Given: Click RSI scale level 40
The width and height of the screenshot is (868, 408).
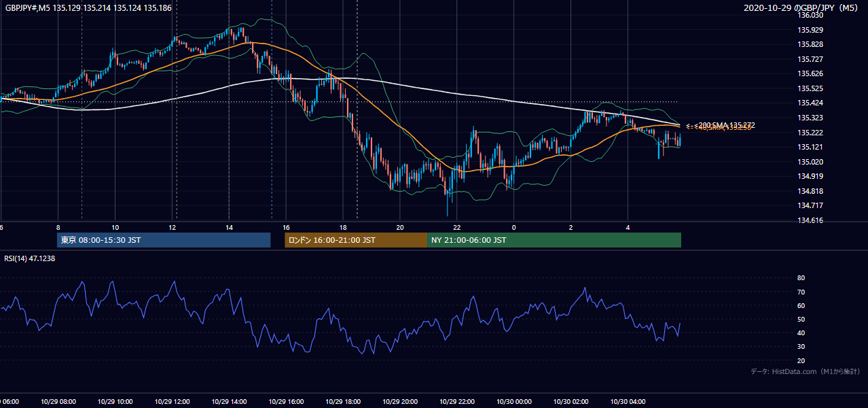Looking at the screenshot, I should click(801, 333).
